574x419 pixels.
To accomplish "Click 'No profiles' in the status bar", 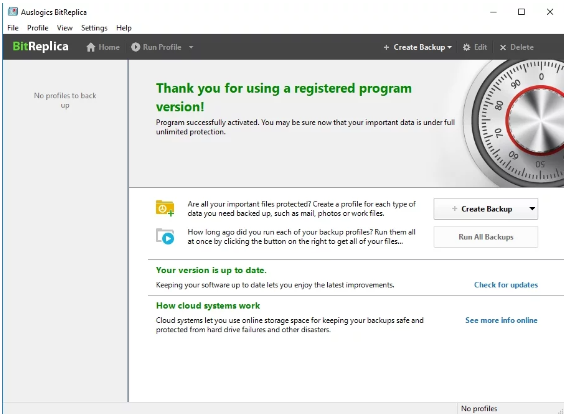I will click(480, 409).
